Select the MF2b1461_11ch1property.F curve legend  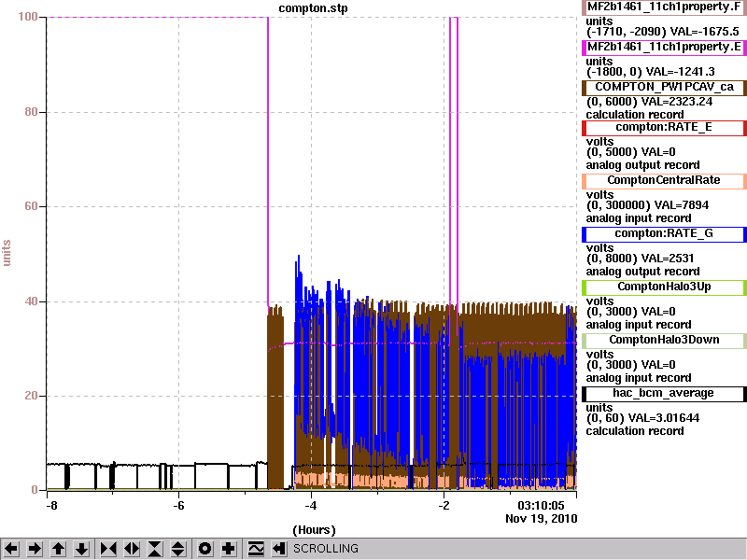(x=664, y=7)
